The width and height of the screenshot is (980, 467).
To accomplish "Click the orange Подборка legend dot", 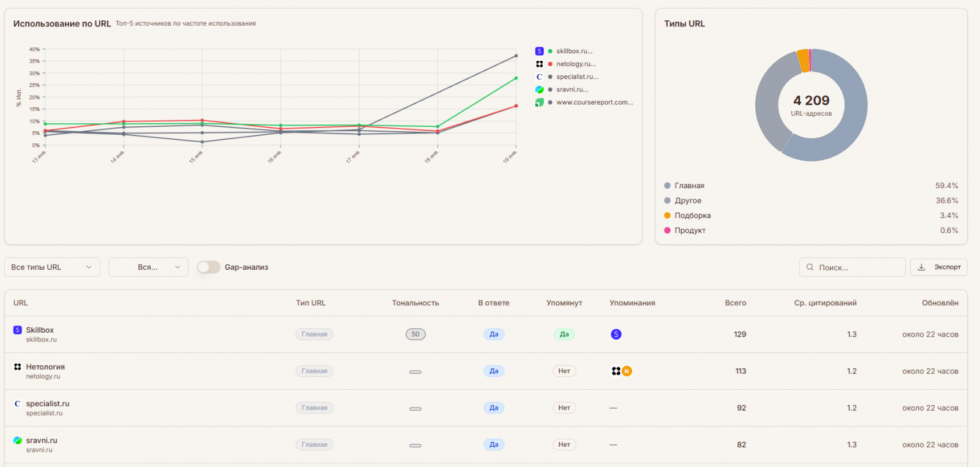I will pyautogui.click(x=667, y=216).
